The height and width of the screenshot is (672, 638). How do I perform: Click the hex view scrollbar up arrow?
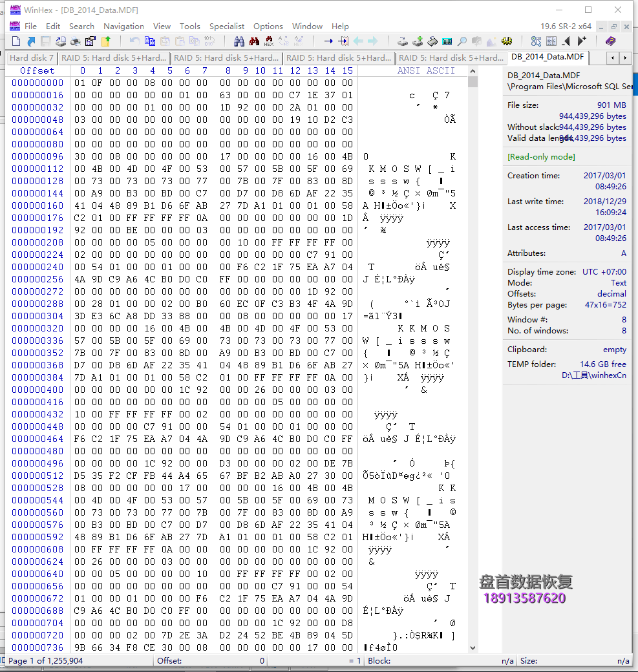click(473, 71)
